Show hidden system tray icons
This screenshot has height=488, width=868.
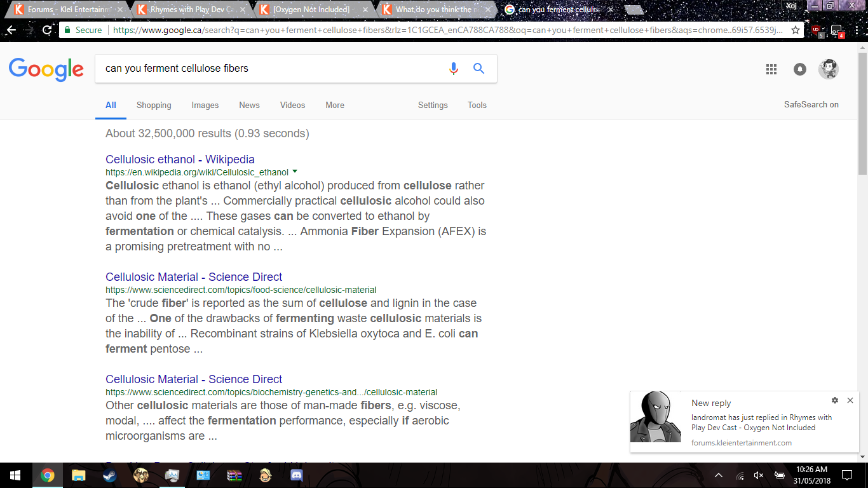[719, 475]
